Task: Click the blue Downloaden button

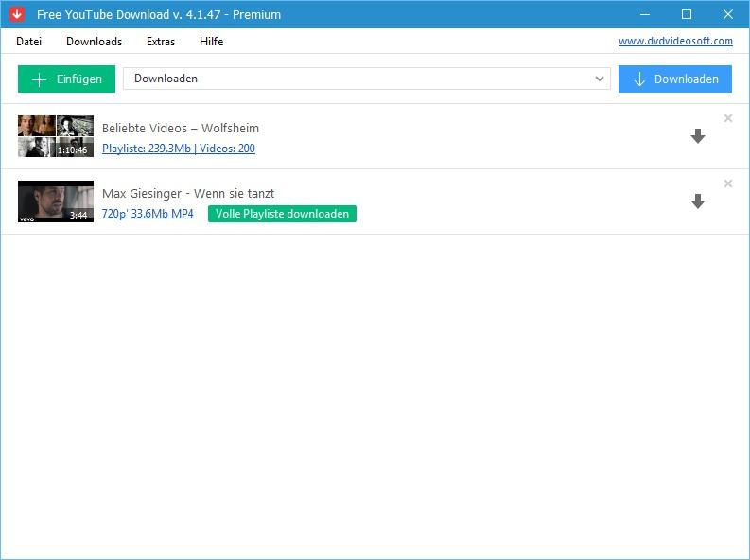Action: [x=675, y=79]
